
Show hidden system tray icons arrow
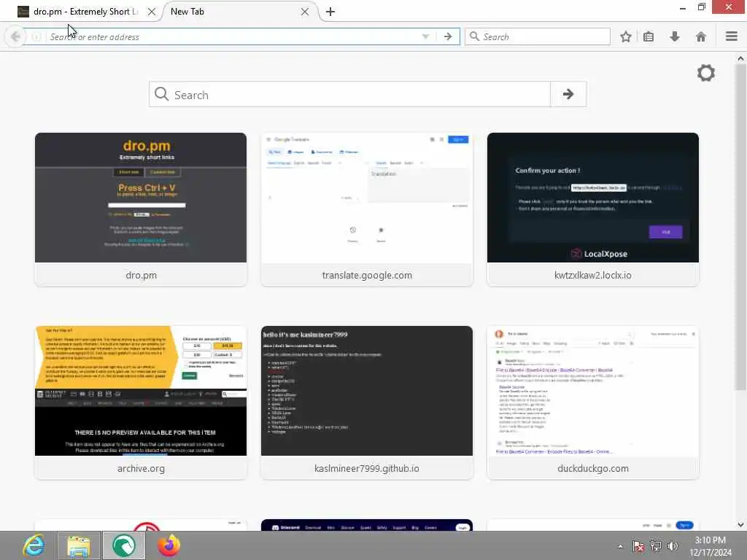coord(620,546)
